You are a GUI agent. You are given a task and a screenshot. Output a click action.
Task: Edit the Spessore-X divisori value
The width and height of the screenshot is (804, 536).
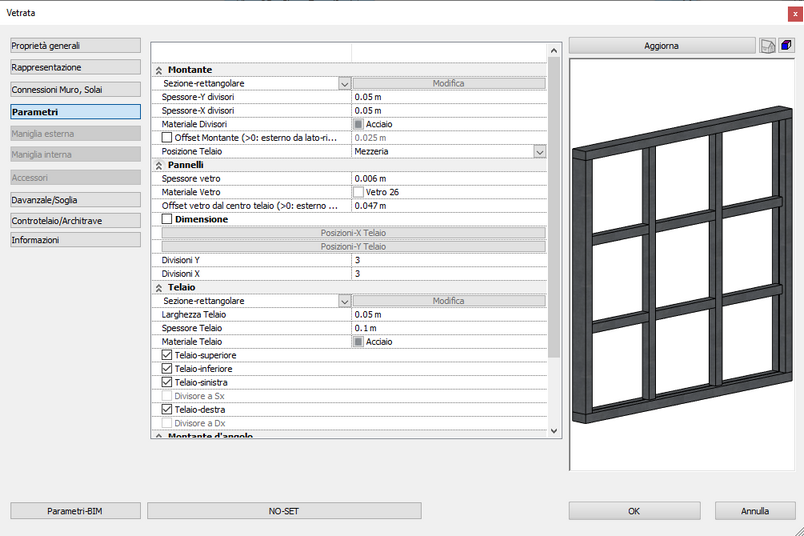449,111
